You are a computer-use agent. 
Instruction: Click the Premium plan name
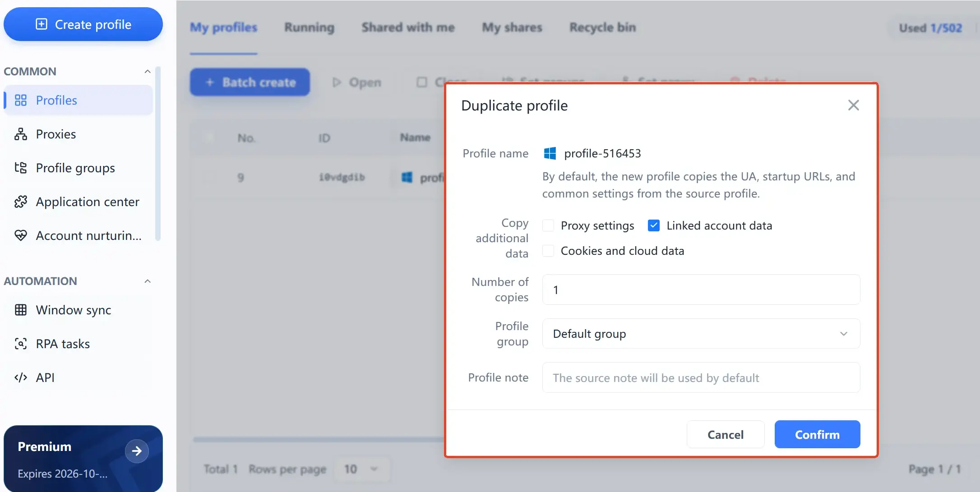[44, 446]
